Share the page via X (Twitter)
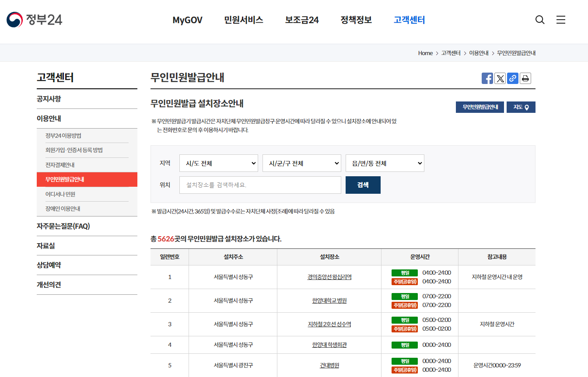 pyautogui.click(x=500, y=78)
